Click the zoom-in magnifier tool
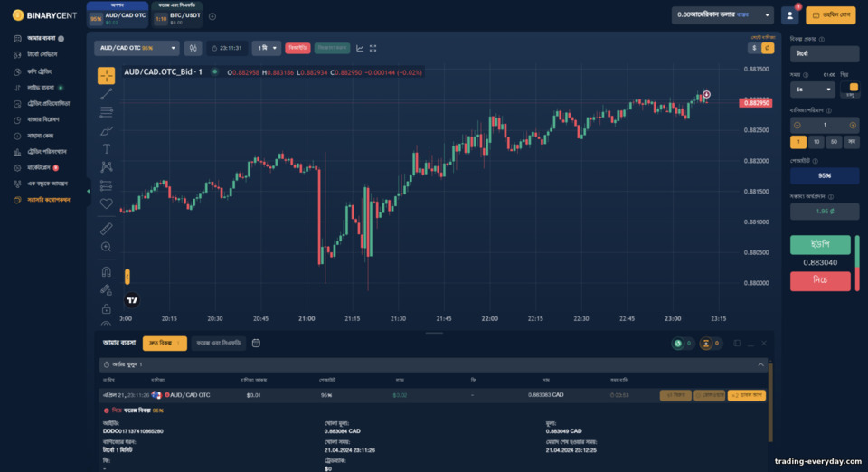This screenshot has height=472, width=868. (107, 248)
